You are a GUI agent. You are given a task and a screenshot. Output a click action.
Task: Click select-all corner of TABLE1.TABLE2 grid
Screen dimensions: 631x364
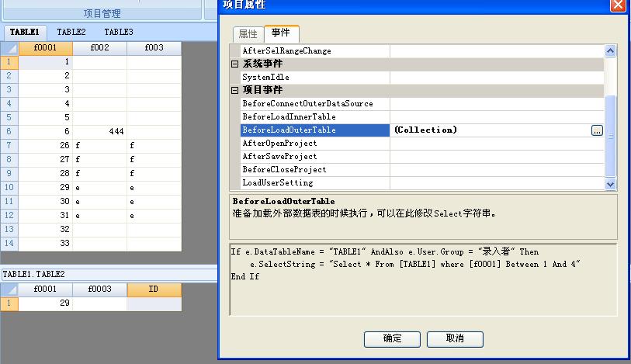9,290
